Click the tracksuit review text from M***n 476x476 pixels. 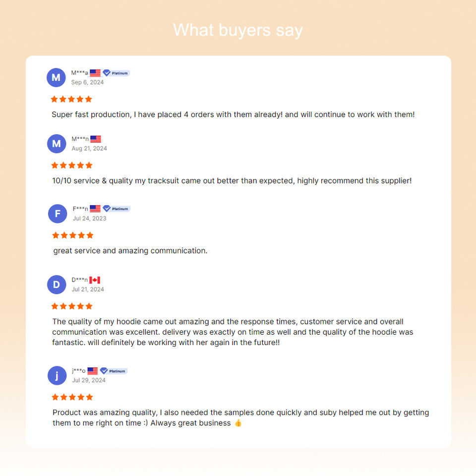232,181
